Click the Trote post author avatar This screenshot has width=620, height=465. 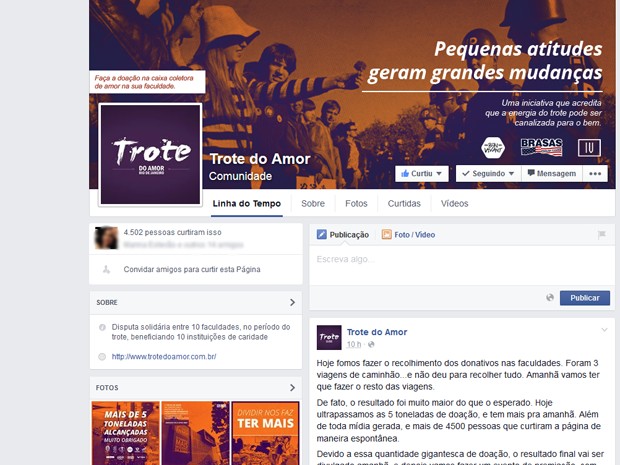329,337
